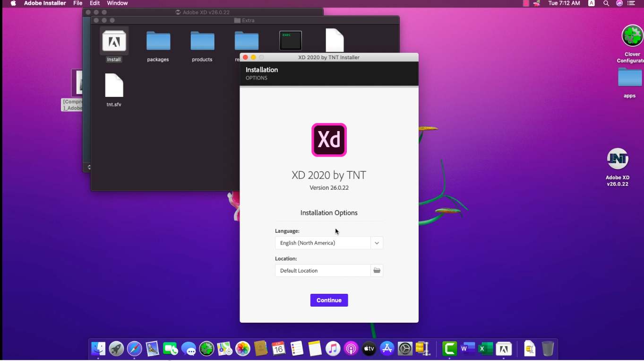This screenshot has height=361, width=644.
Task: Select the exec terminal file in Extra window
Action: pos(291,41)
